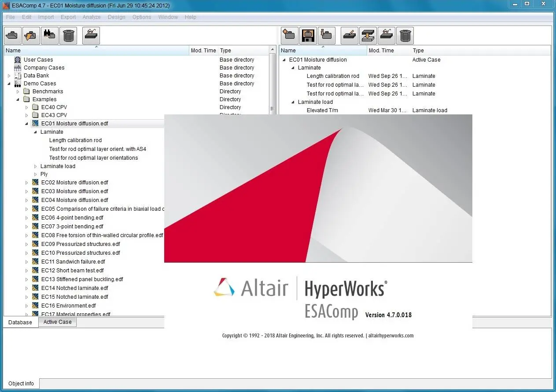Select EC12 Short beam test.edf
Screen dimensions: 556x392
pyautogui.click(x=73, y=271)
